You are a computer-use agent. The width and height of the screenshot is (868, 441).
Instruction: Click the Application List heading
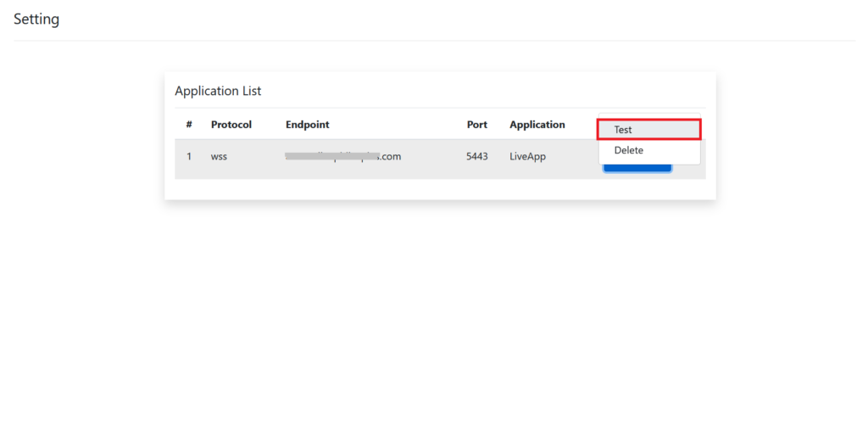218,91
